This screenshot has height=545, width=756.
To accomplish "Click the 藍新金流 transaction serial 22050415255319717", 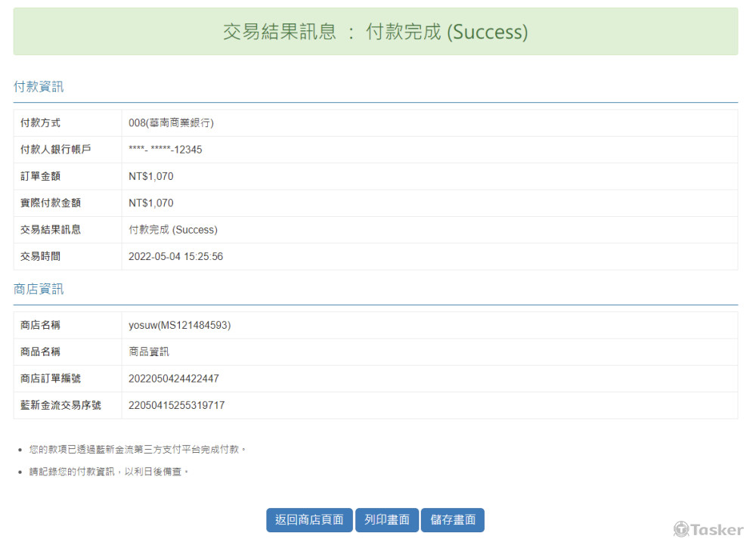I will pos(176,405).
